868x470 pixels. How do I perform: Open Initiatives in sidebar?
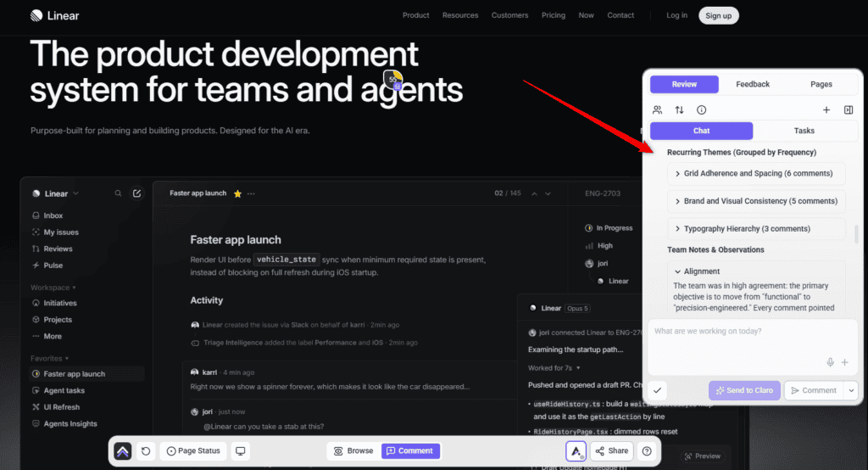(x=54, y=303)
